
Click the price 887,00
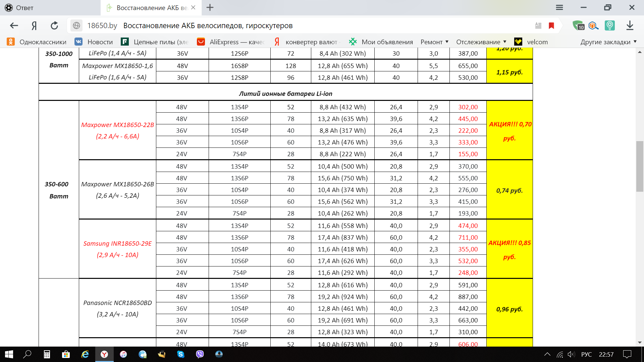pyautogui.click(x=468, y=297)
